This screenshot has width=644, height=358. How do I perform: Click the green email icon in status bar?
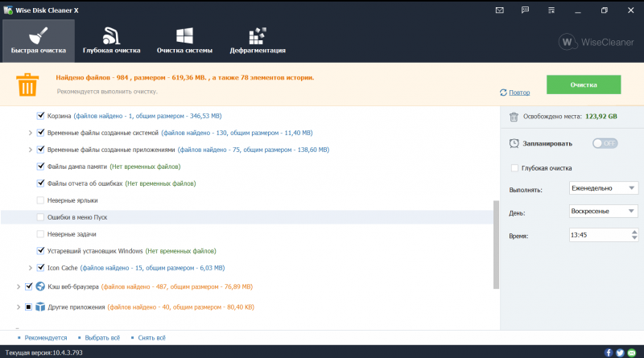click(x=631, y=352)
